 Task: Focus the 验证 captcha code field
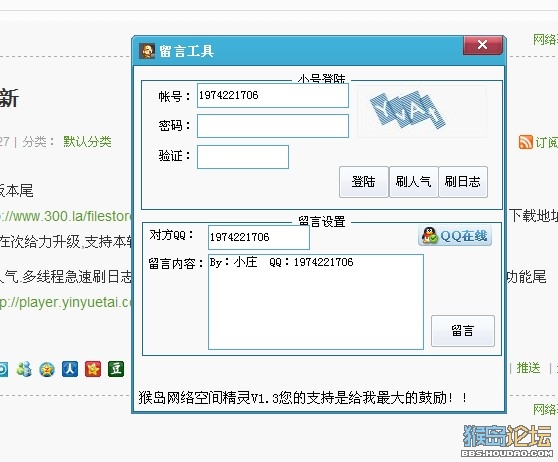coord(243,157)
